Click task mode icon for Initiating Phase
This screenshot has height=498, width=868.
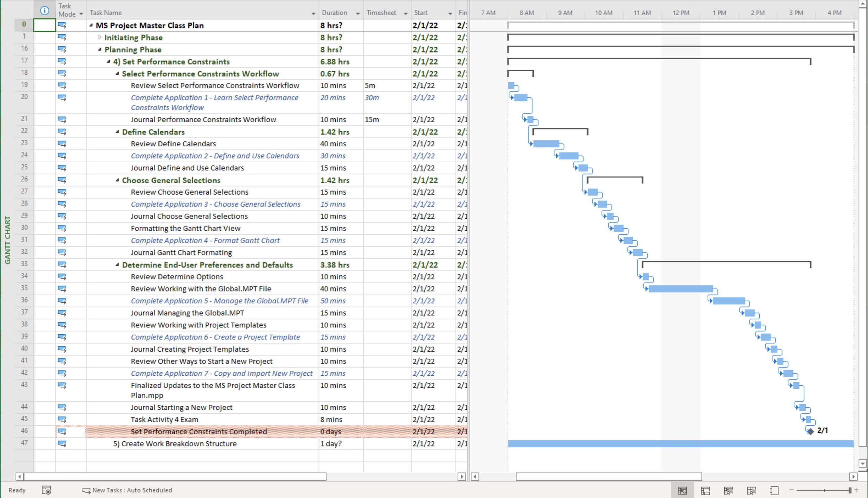62,37
